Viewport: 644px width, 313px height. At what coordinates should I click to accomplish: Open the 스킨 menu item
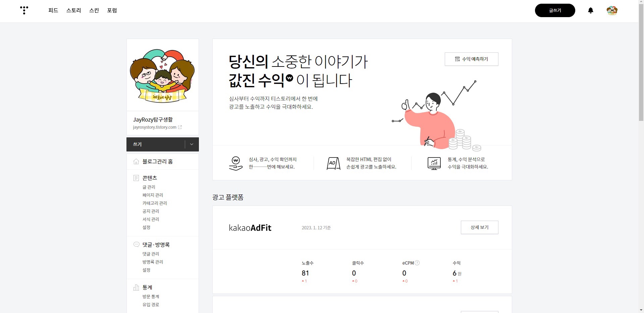pyautogui.click(x=94, y=10)
